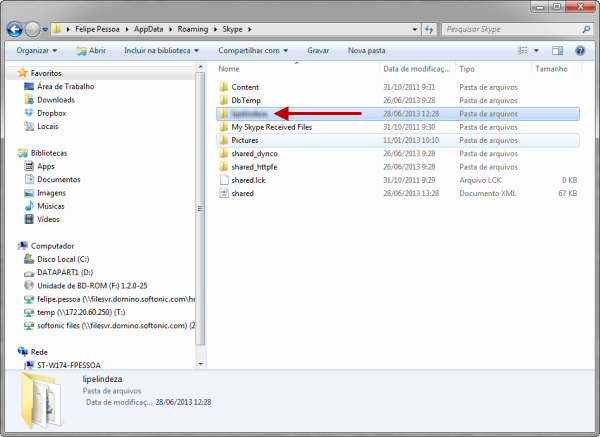The width and height of the screenshot is (600, 437).
Task: Expand the arrow after Skype in breadcrumb
Action: (250, 29)
